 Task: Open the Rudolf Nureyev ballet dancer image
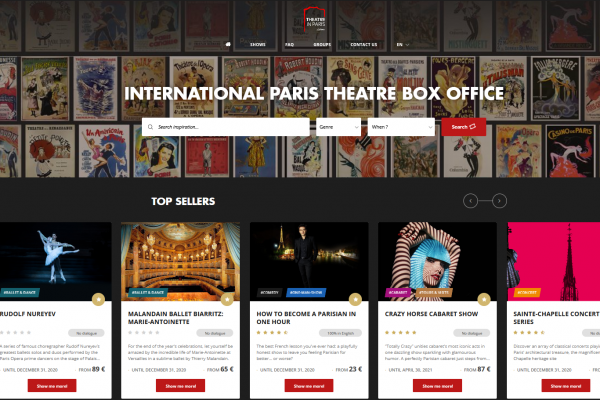tap(55, 261)
